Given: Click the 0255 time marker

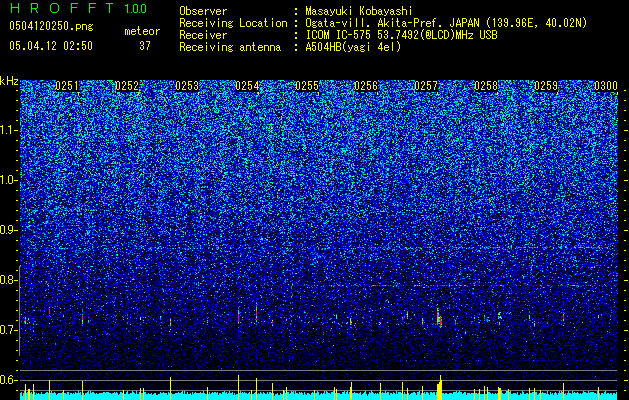Looking at the screenshot, I should click(x=307, y=86).
